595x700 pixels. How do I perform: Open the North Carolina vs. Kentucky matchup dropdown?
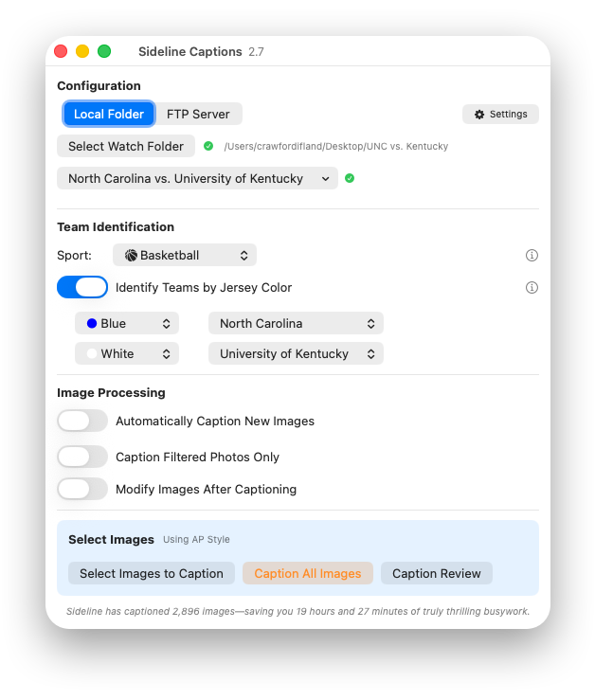click(x=197, y=178)
